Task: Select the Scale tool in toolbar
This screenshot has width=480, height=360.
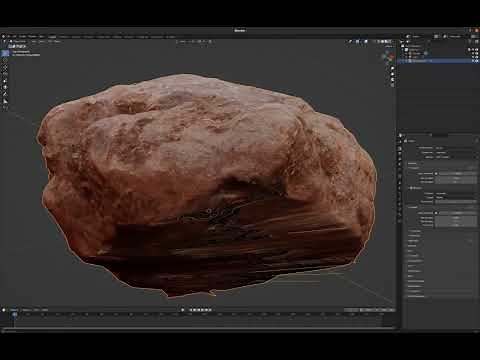Action: [x=5, y=81]
